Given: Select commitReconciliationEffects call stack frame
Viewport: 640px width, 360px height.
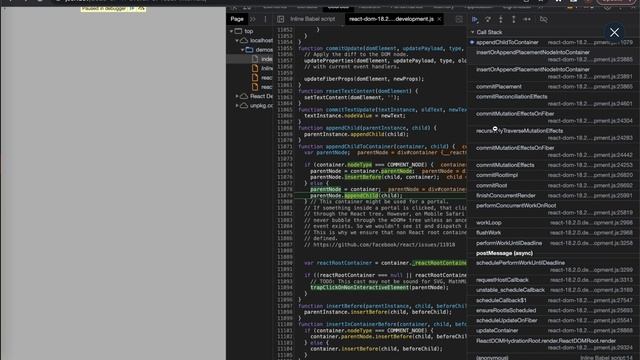Looking at the screenshot, I should point(554,100).
